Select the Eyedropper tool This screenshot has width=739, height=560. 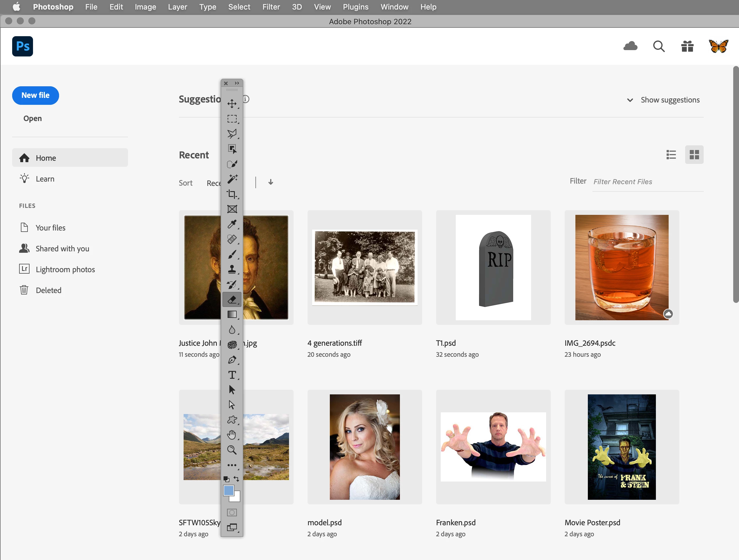pyautogui.click(x=232, y=224)
